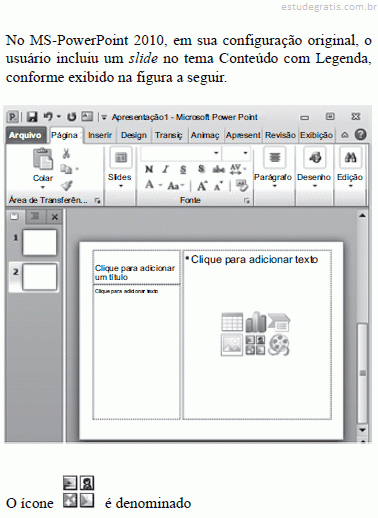Screen dimensions: 378x518
Task: Expand the Colar paste options arrow
Action: 43,187
